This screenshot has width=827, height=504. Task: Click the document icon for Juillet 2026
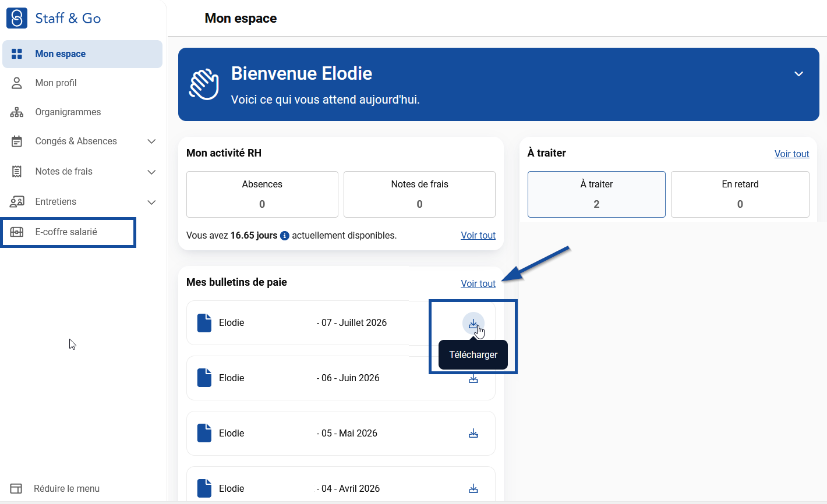click(x=204, y=323)
